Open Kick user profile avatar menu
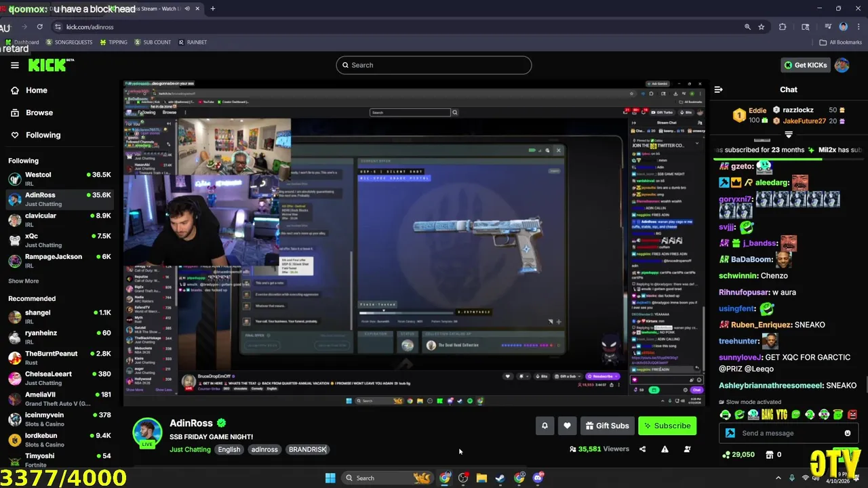The height and width of the screenshot is (488, 868). 842,65
